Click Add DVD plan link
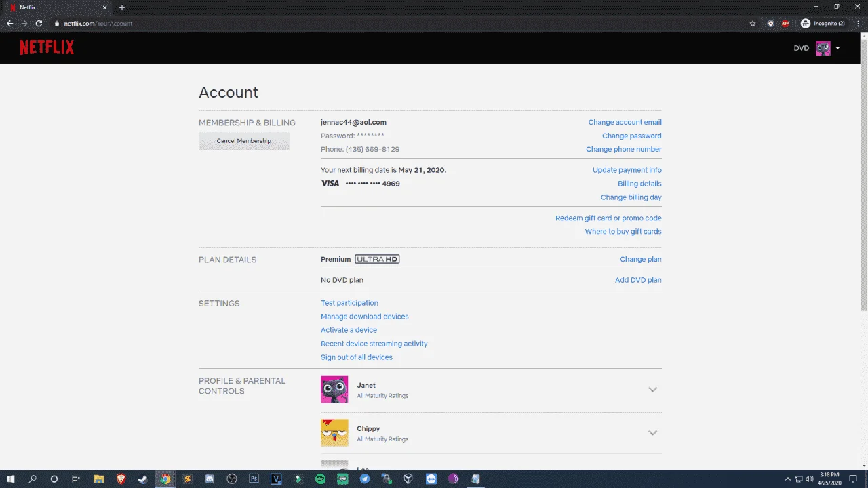 pos(638,280)
